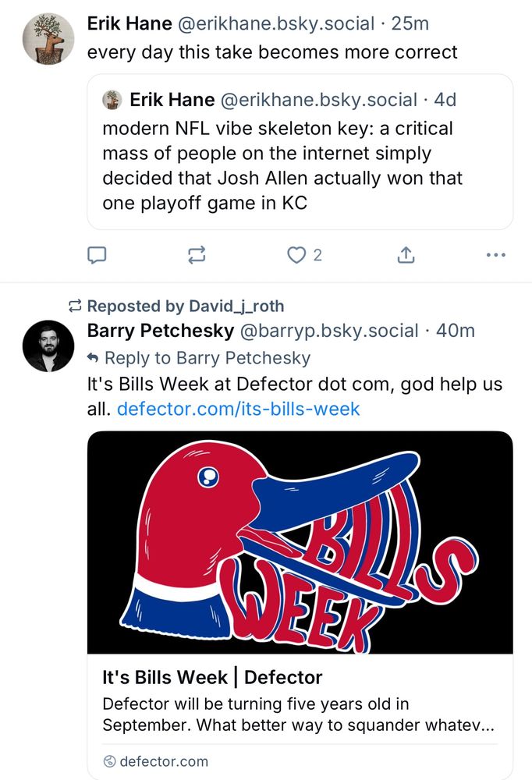Click the 25m timestamp on Erik's post
532x780 pixels.
410,23
